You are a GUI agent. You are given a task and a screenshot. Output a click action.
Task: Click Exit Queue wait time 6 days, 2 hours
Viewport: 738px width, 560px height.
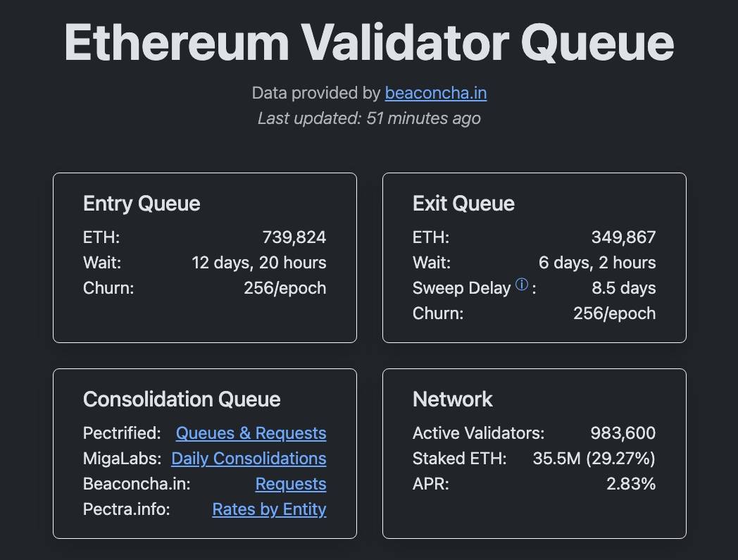point(597,263)
